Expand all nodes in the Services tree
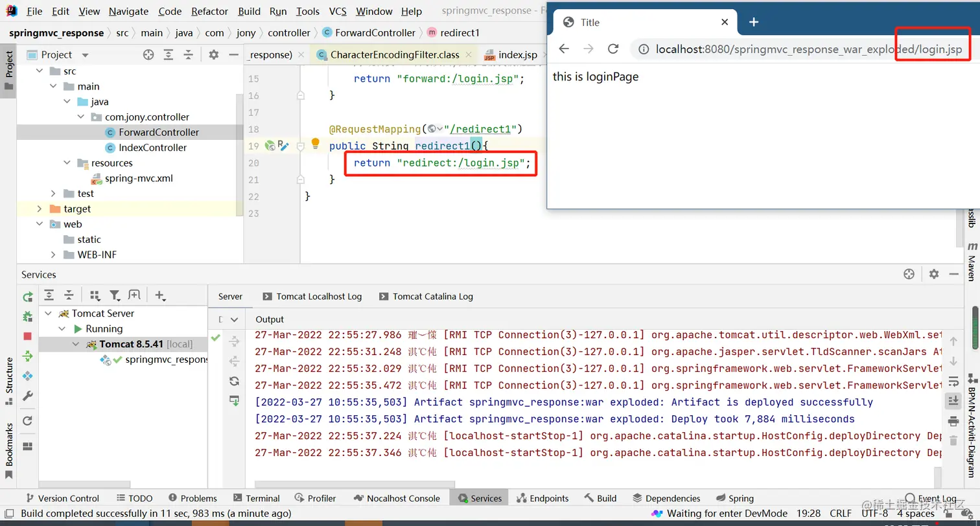Image resolution: width=980 pixels, height=526 pixels. tap(49, 295)
